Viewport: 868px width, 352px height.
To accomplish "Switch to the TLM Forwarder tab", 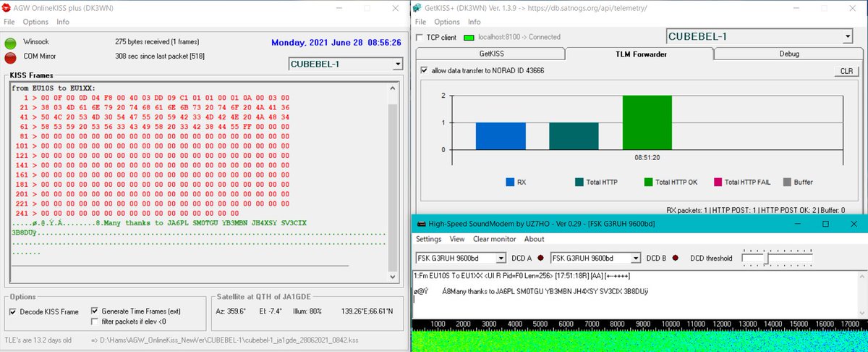I will (639, 53).
